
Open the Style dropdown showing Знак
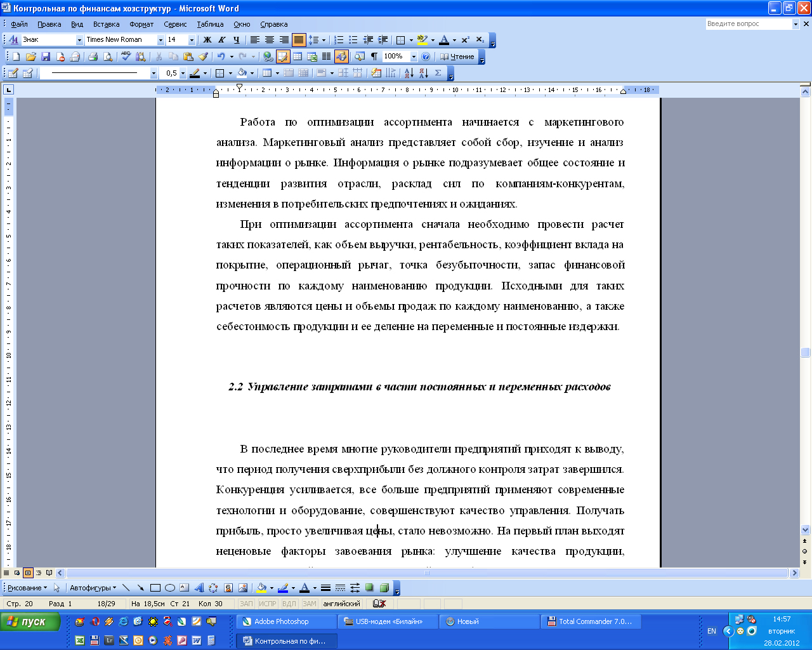point(80,39)
